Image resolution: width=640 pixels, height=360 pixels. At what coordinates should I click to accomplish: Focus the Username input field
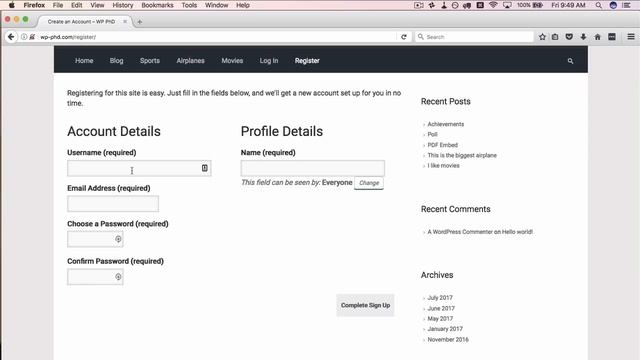(x=139, y=168)
